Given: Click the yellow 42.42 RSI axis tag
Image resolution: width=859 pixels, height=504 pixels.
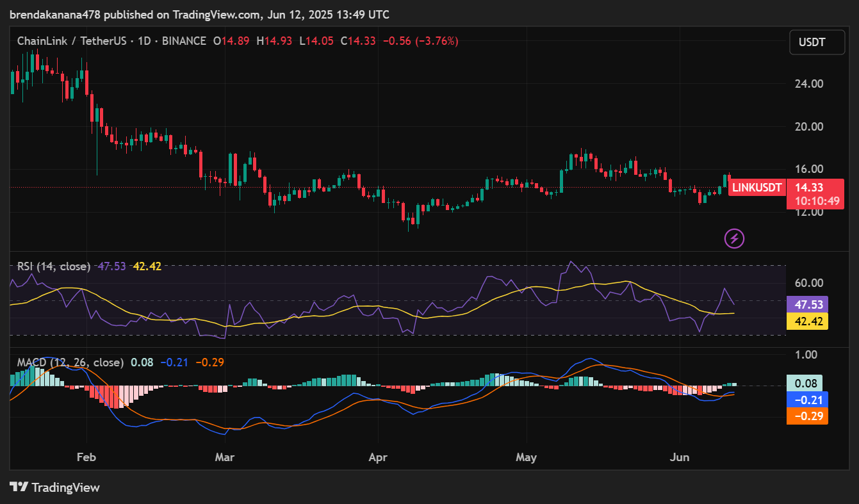Looking at the screenshot, I should pos(807,321).
